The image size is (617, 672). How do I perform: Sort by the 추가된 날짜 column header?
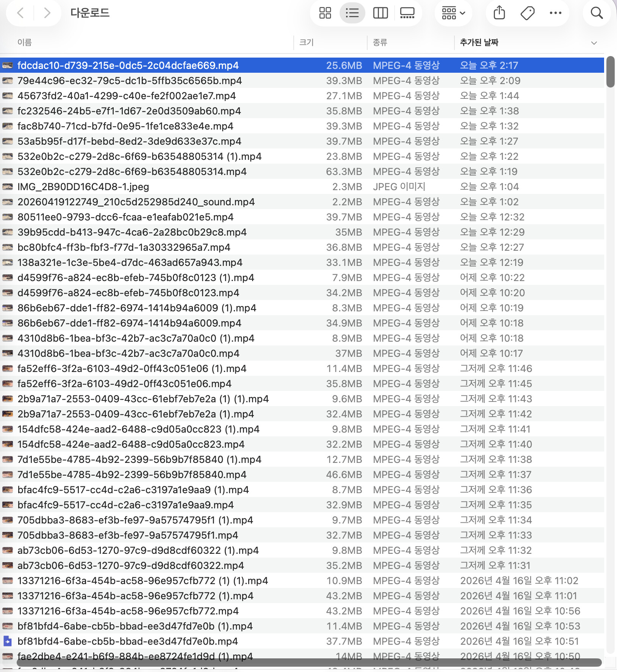pos(479,42)
